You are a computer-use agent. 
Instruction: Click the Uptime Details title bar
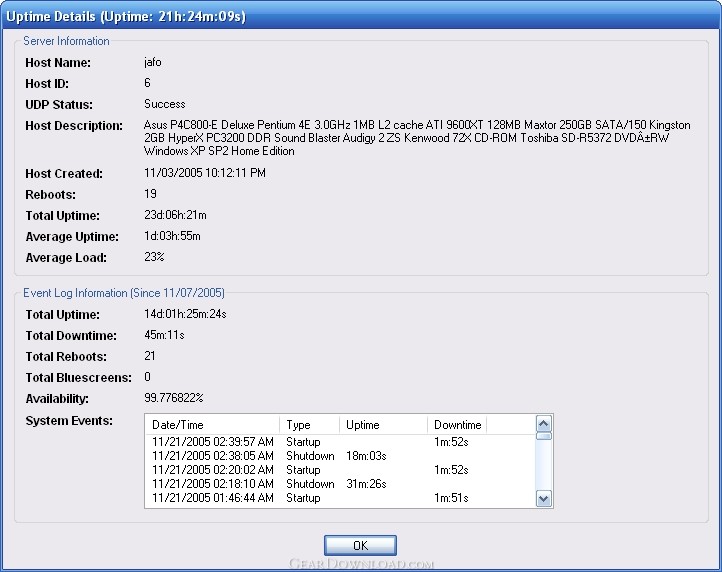pos(361,16)
